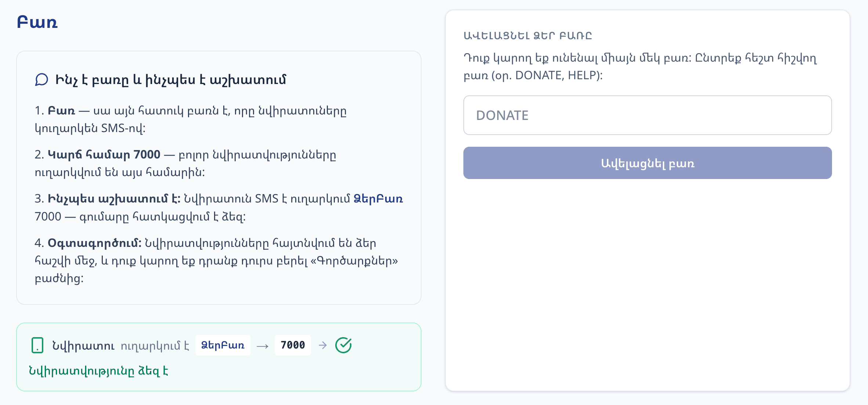Click the phone icon in the green panel
Screen dimensions: 868x405
[37, 345]
